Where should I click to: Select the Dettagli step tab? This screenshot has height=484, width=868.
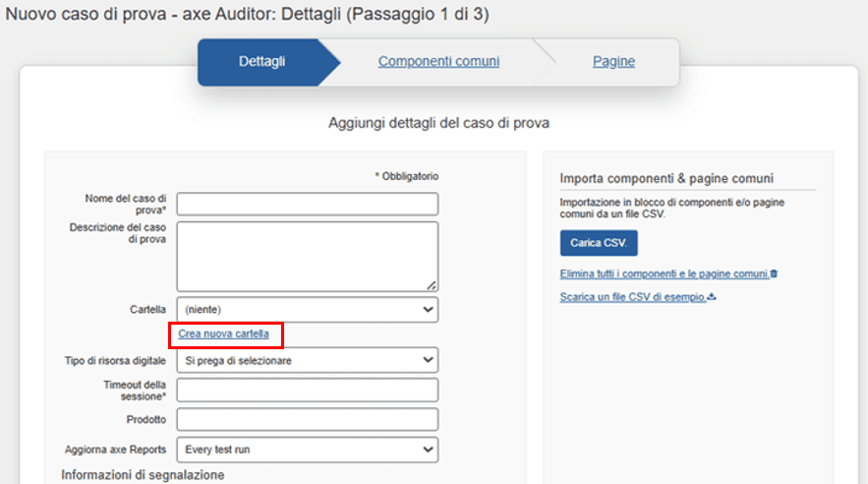262,62
